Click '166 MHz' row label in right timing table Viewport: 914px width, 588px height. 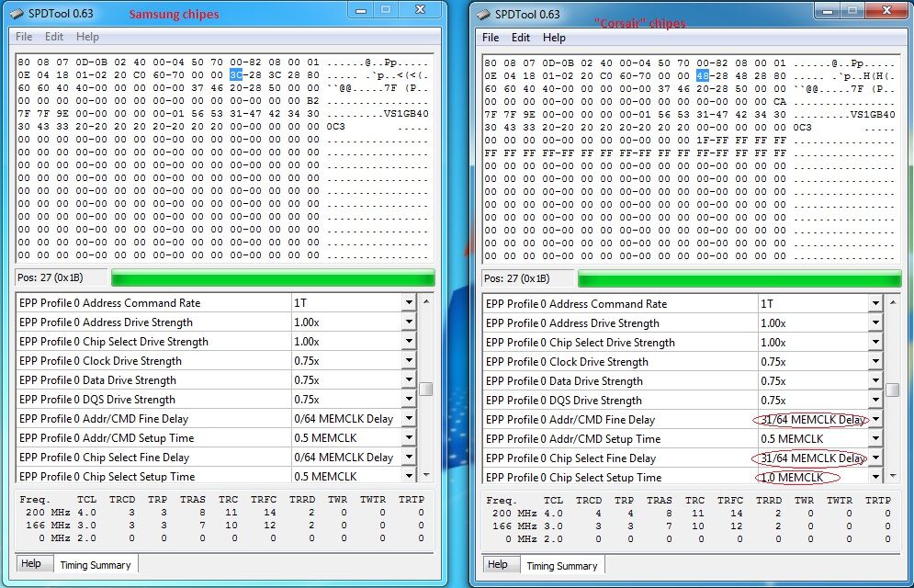click(514, 526)
